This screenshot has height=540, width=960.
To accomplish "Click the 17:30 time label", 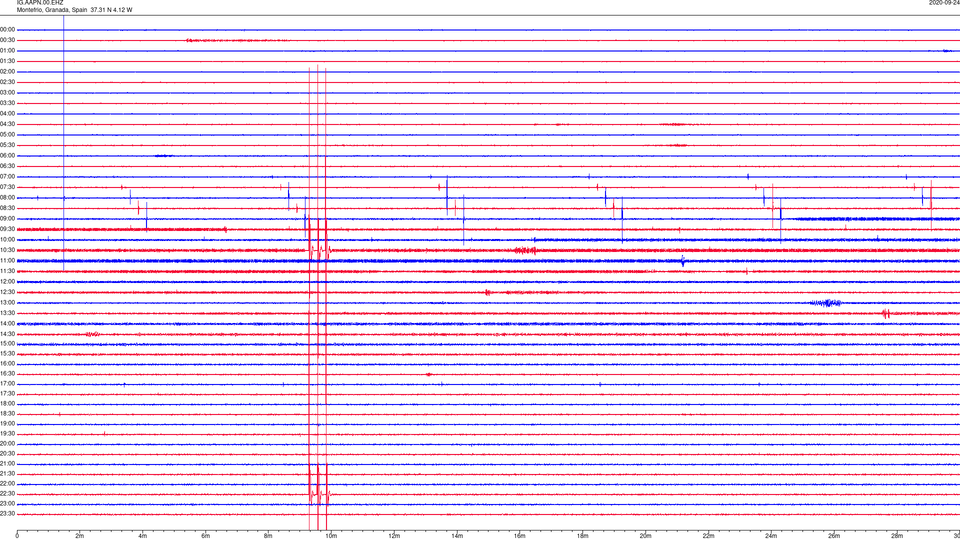I will tap(8, 394).
